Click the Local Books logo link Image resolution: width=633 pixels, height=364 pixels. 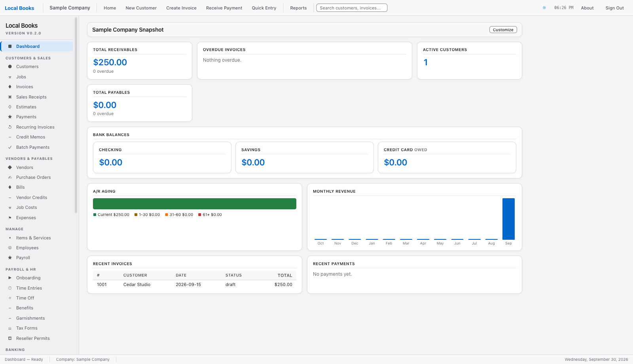point(19,8)
